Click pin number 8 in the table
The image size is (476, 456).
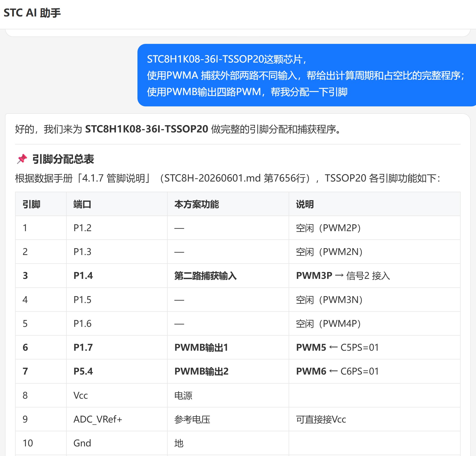click(41, 395)
